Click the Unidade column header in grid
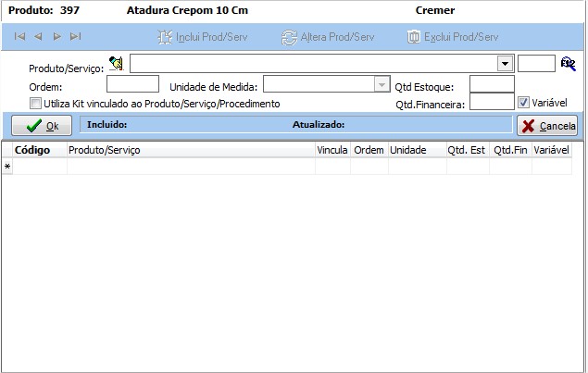Screen dimensions: 588x373 [407, 150]
